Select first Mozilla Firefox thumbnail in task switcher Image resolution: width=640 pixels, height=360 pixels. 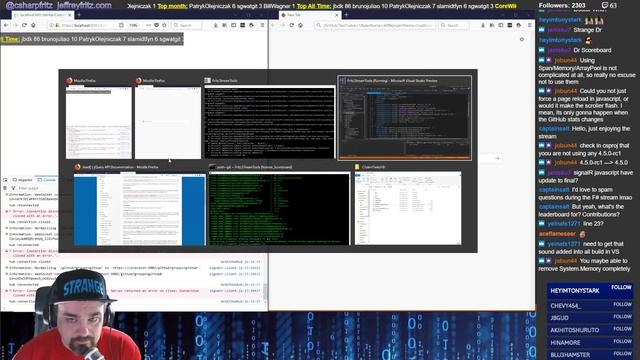tap(99, 118)
